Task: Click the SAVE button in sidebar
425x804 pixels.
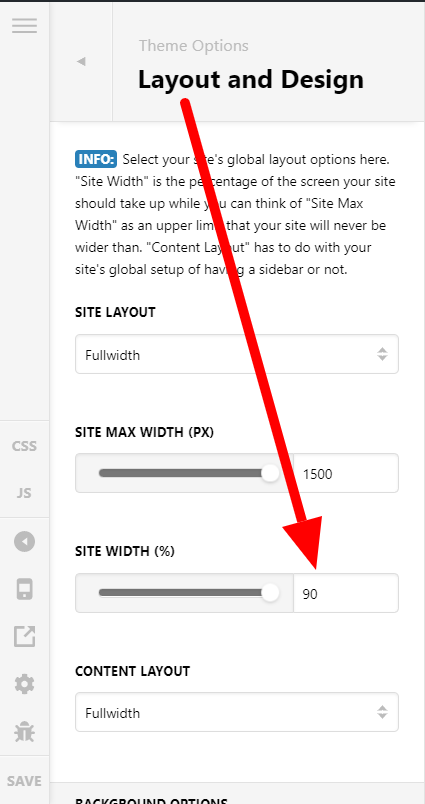Action: point(25,781)
